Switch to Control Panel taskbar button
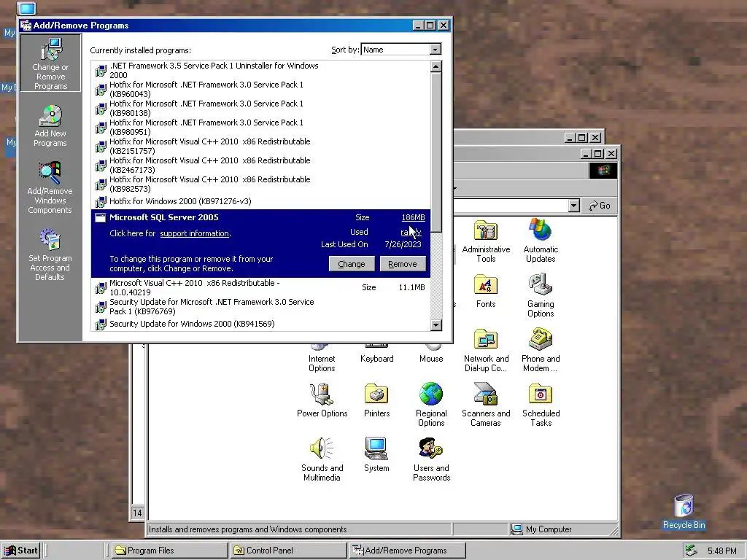The width and height of the screenshot is (747, 560). tap(287, 551)
